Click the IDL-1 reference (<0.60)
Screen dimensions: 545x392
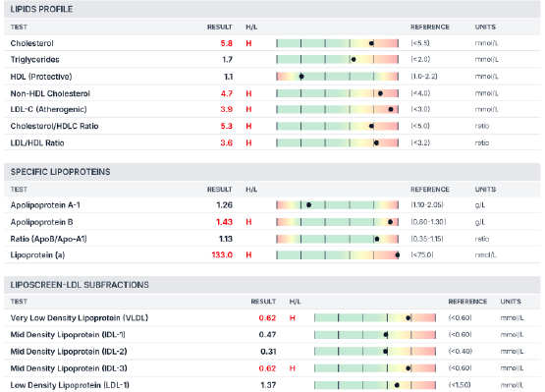[461, 335]
